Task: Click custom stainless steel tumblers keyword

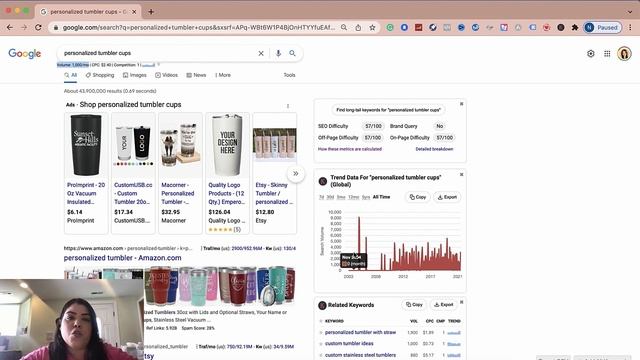Action: (360, 355)
